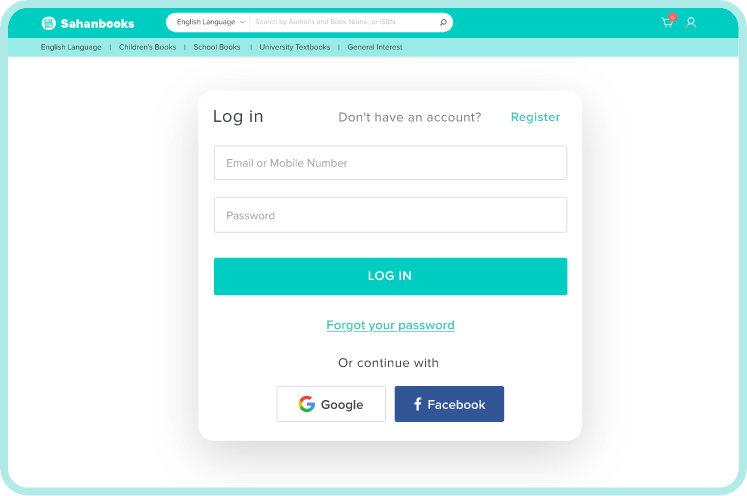747x496 pixels.
Task: Click the Facebook logo icon
Action: (x=417, y=404)
